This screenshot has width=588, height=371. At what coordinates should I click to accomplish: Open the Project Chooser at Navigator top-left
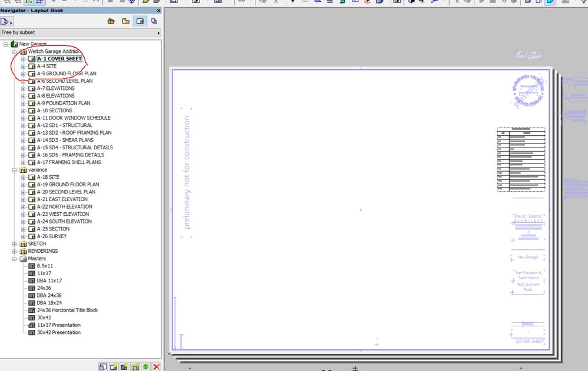pyautogui.click(x=7, y=21)
